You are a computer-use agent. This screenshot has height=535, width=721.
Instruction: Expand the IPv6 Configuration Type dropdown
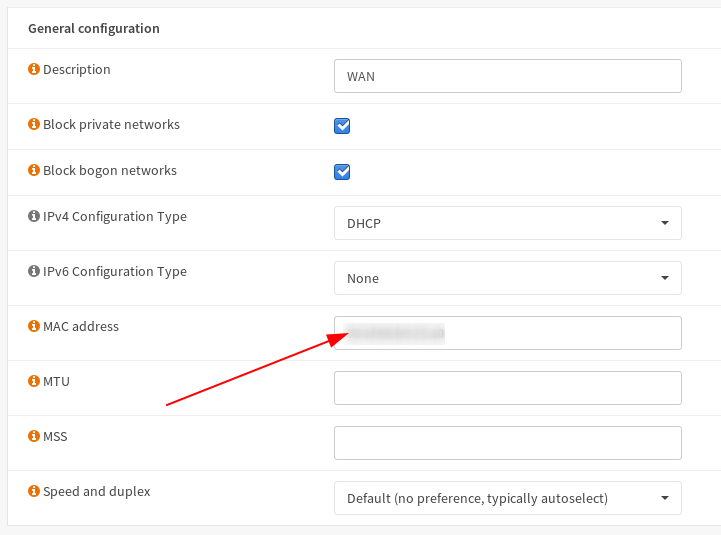click(x=507, y=278)
